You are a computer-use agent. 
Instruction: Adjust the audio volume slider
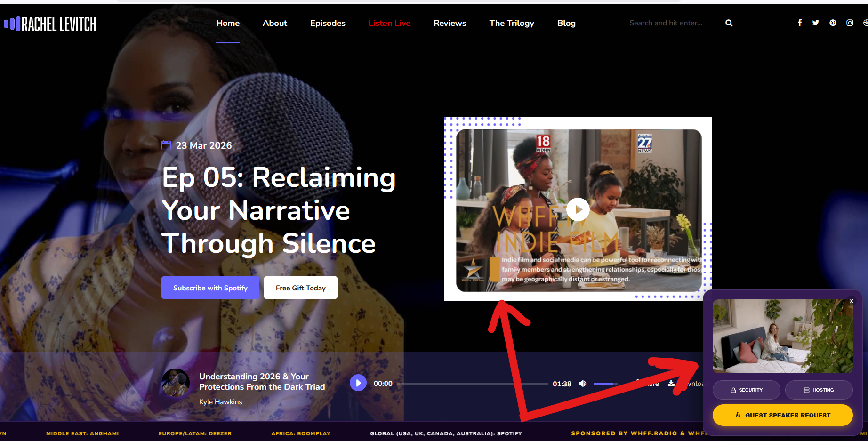point(606,384)
